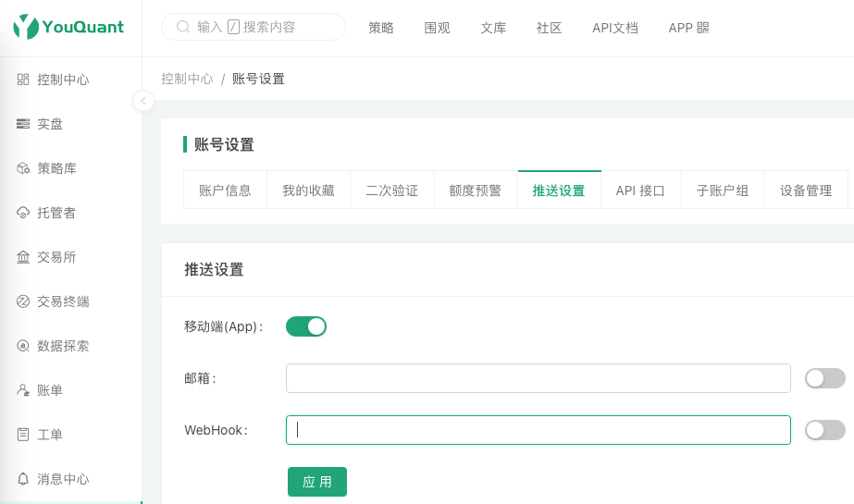Click the 移动端(App): label
Image resolution: width=854 pixels, height=504 pixels.
click(x=224, y=326)
